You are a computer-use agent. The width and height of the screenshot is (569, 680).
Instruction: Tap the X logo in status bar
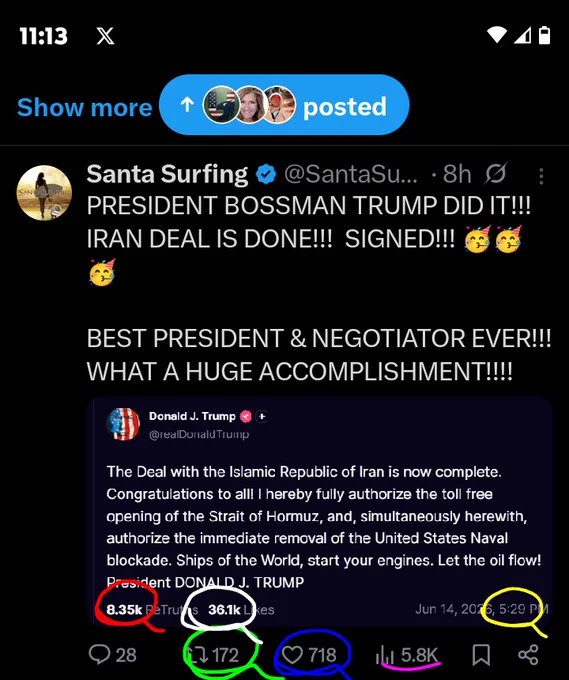click(105, 36)
